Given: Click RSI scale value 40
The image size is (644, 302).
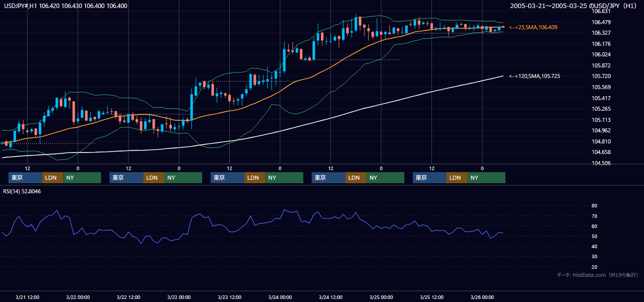Looking at the screenshot, I should click(x=595, y=246).
